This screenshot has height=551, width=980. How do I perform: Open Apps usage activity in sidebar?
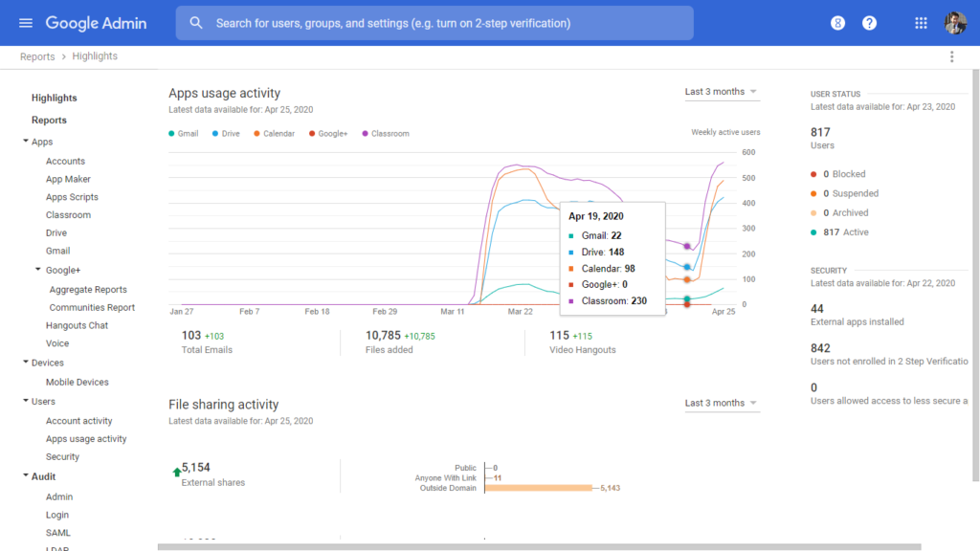[x=86, y=439]
